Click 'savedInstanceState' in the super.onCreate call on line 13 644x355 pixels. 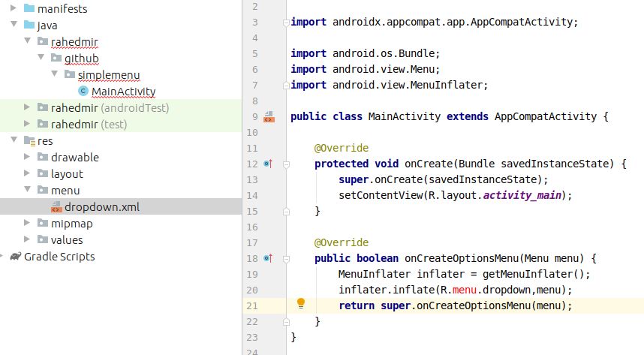(483, 179)
